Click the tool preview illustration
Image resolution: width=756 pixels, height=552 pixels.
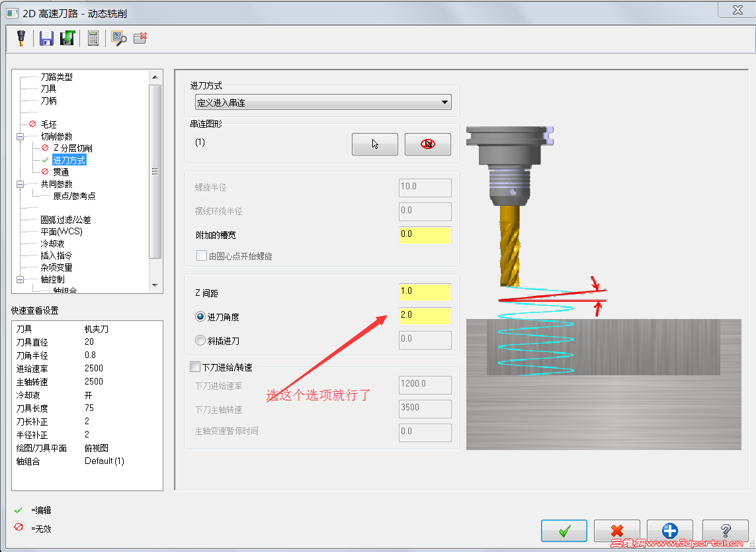(604, 287)
